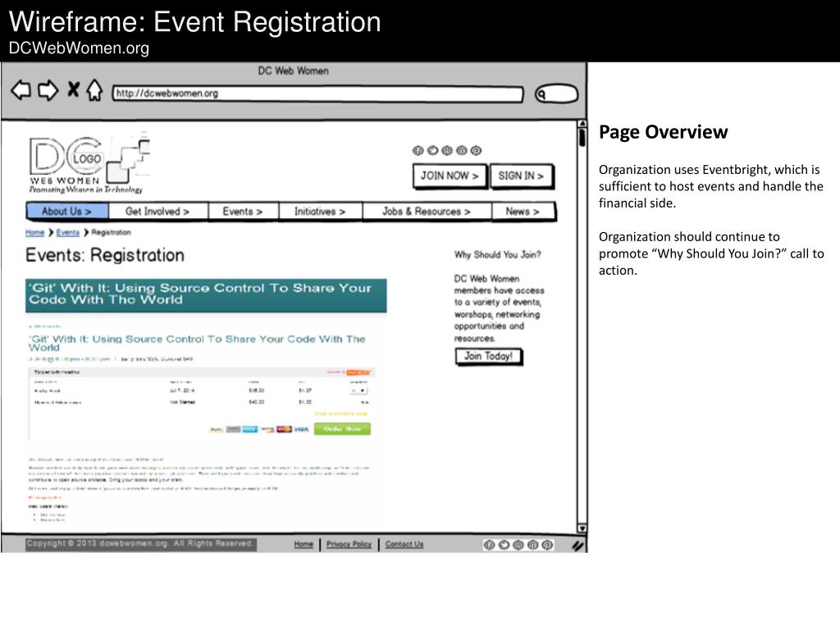The width and height of the screenshot is (840, 630).
Task: Click the browser back arrow
Action: coord(21,90)
